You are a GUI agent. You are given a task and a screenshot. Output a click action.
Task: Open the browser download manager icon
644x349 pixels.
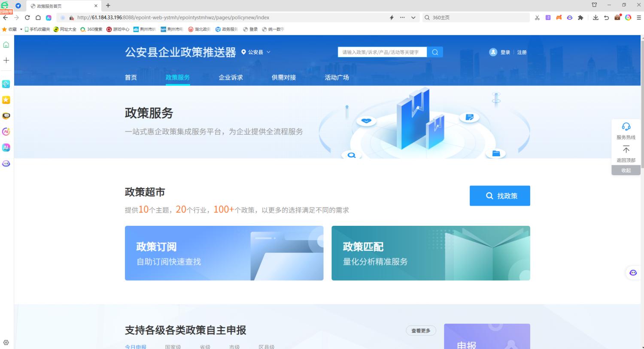point(595,18)
